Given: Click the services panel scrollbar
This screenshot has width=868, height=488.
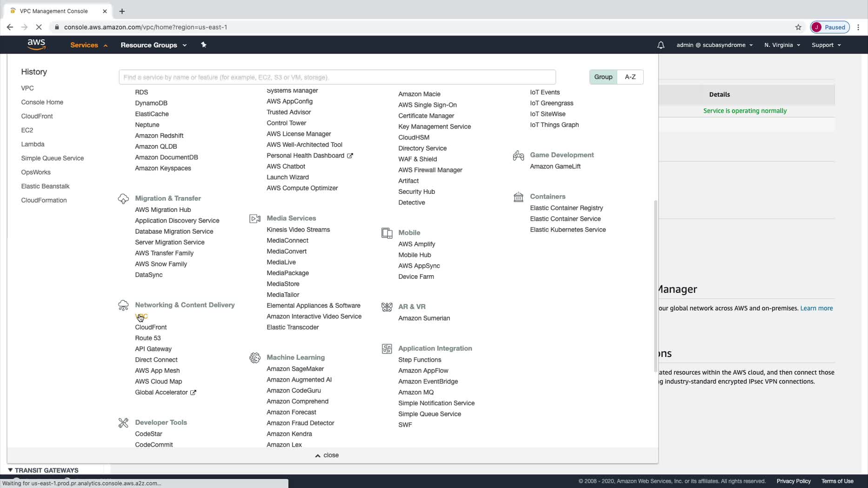Looking at the screenshot, I should point(655,286).
